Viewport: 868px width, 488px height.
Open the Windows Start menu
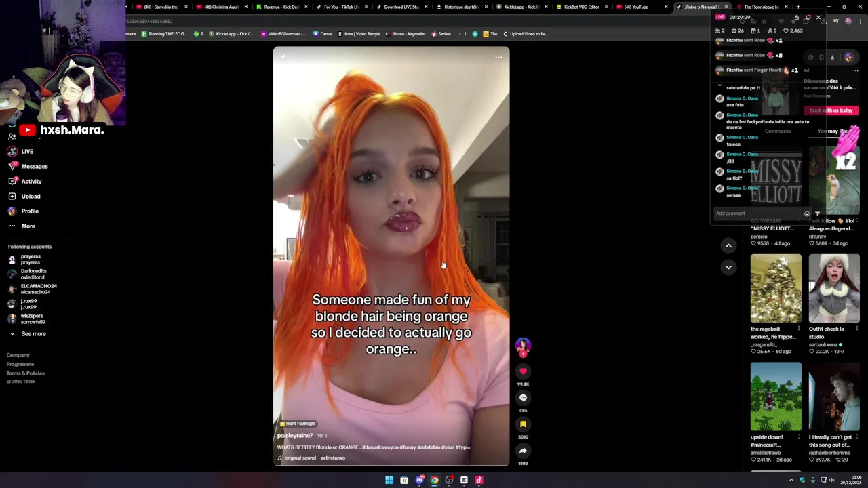389,480
